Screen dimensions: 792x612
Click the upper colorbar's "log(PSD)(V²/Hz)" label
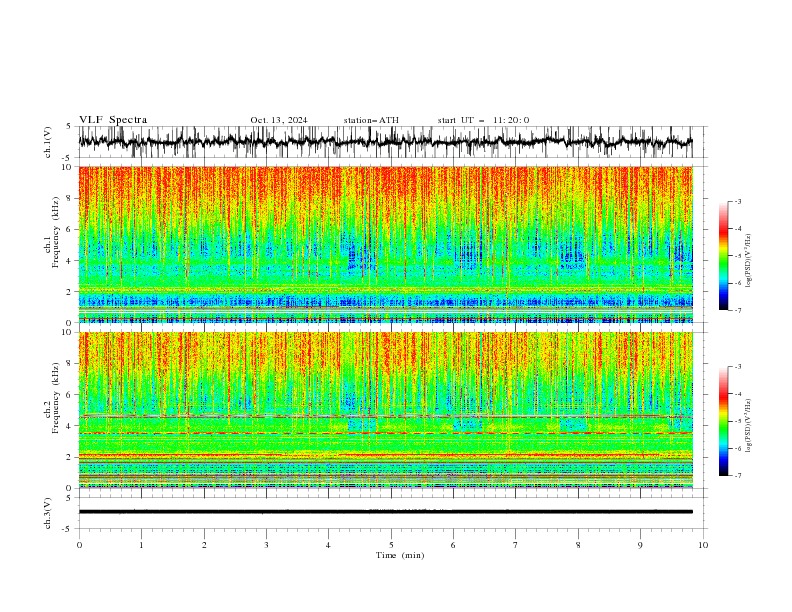749,261
